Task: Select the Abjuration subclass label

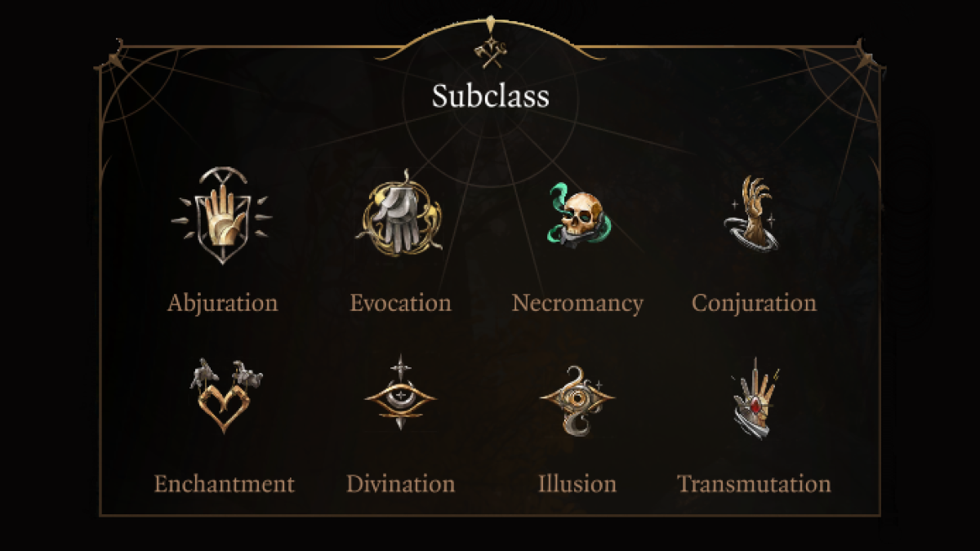Action: [x=222, y=303]
